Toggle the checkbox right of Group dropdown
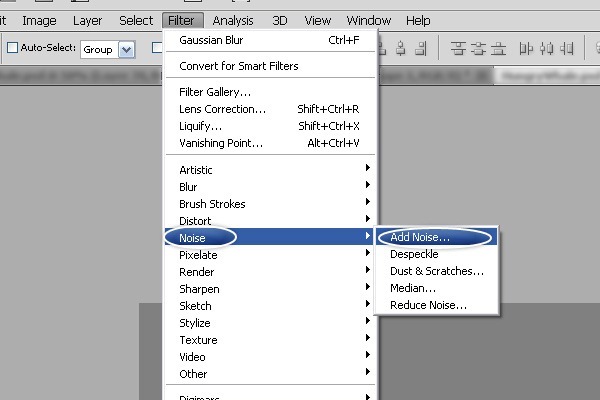This screenshot has width=600, height=400. pos(157,48)
